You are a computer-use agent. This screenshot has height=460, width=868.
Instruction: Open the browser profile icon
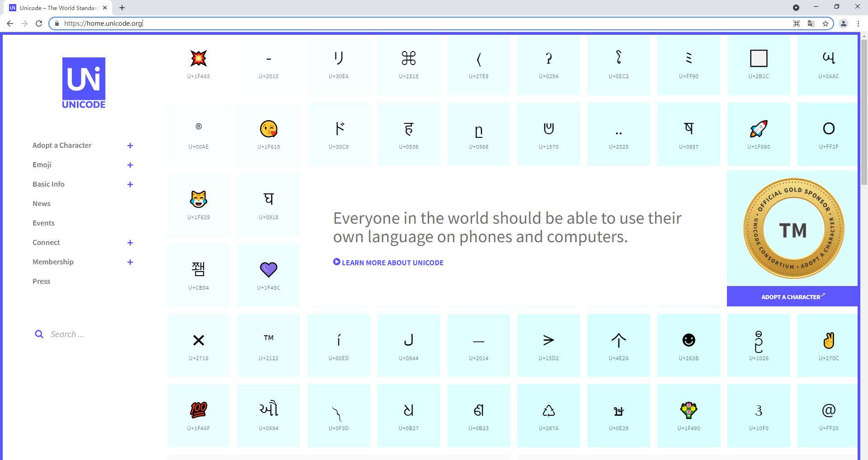pos(843,23)
